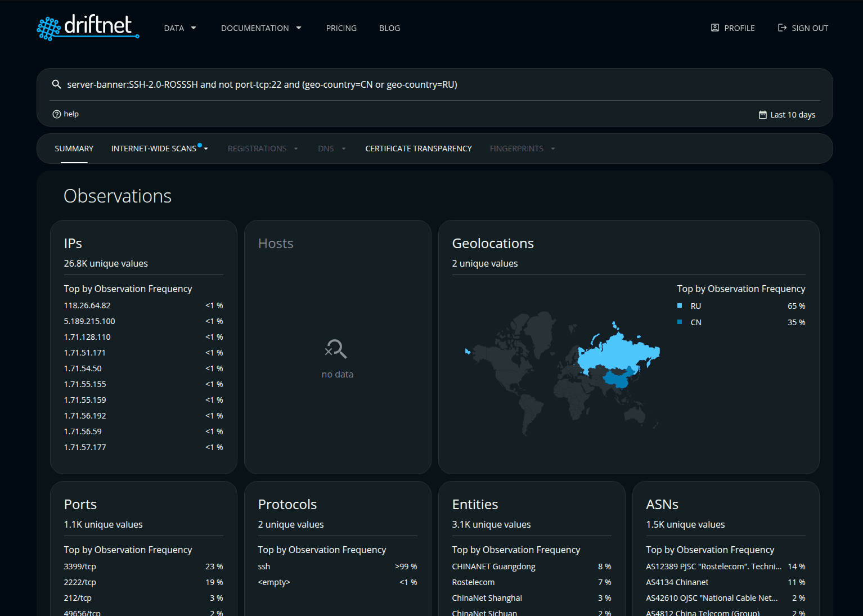Click the Sign Out icon
This screenshot has height=616, width=863.
click(782, 27)
